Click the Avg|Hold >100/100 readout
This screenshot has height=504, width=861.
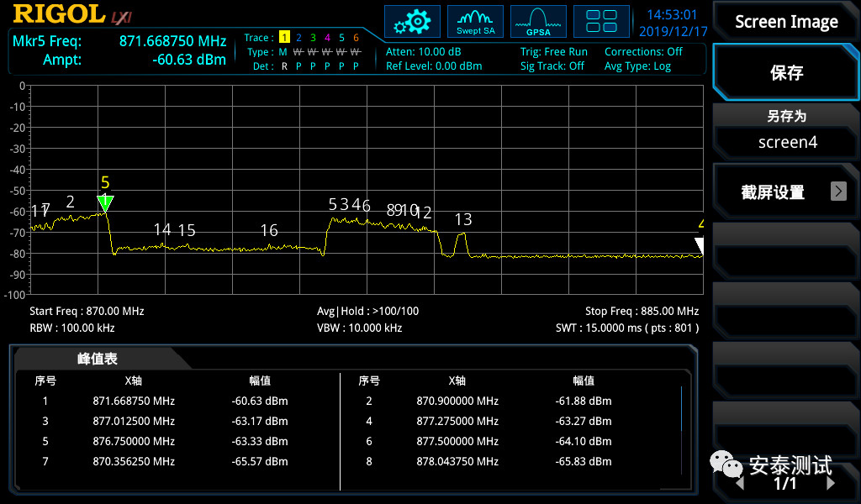[368, 311]
